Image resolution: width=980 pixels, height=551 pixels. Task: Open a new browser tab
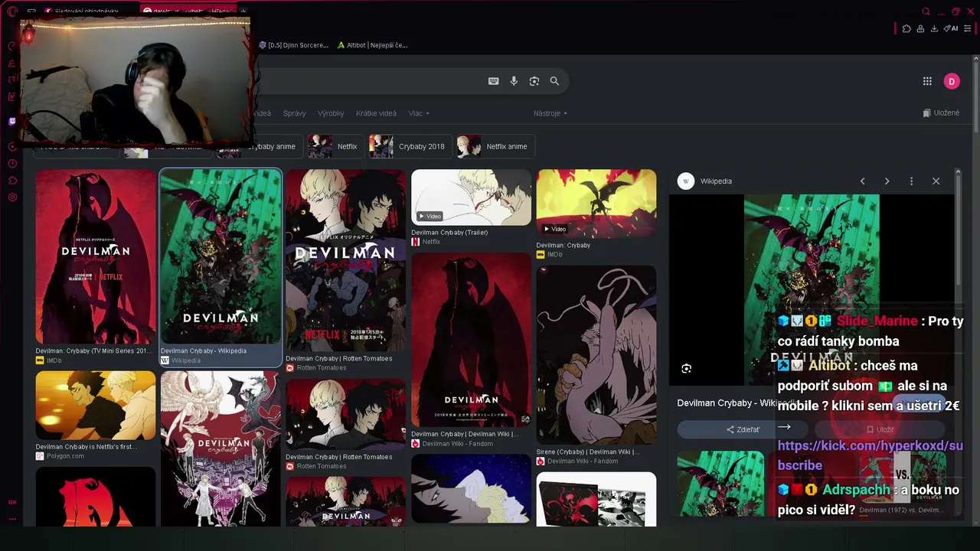tap(243, 11)
